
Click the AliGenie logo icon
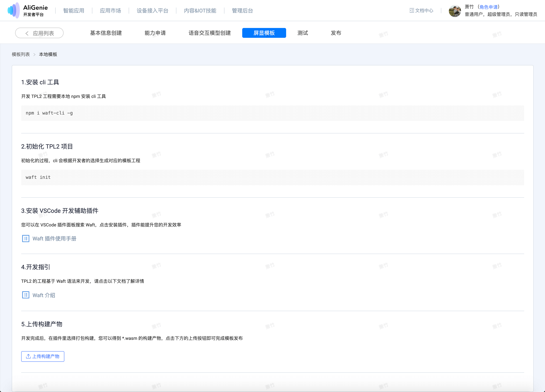[14, 10]
